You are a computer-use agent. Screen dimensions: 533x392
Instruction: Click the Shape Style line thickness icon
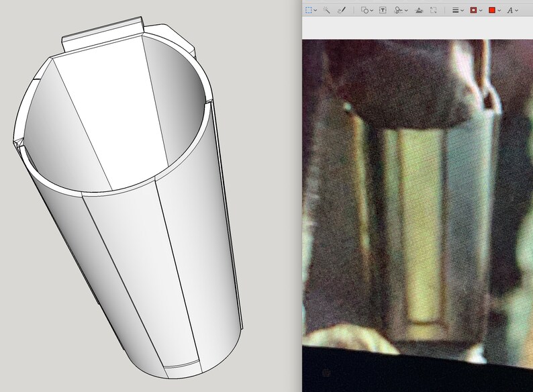point(456,10)
